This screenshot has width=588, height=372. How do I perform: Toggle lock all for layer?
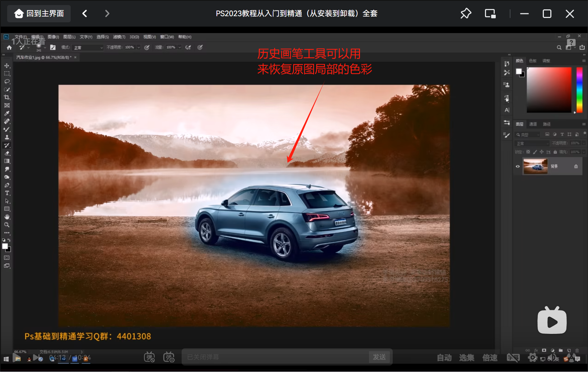555,152
